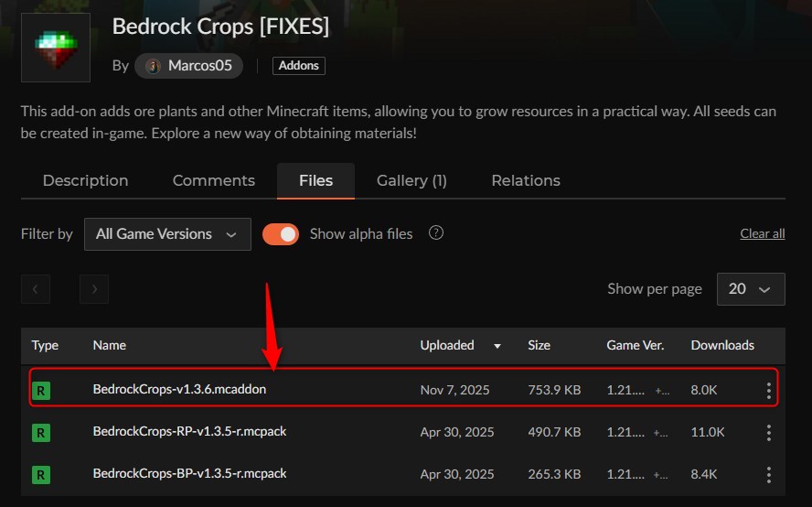Expand extra game versions for BP-v1.3.5-r row
The image size is (812, 507).
(x=661, y=475)
